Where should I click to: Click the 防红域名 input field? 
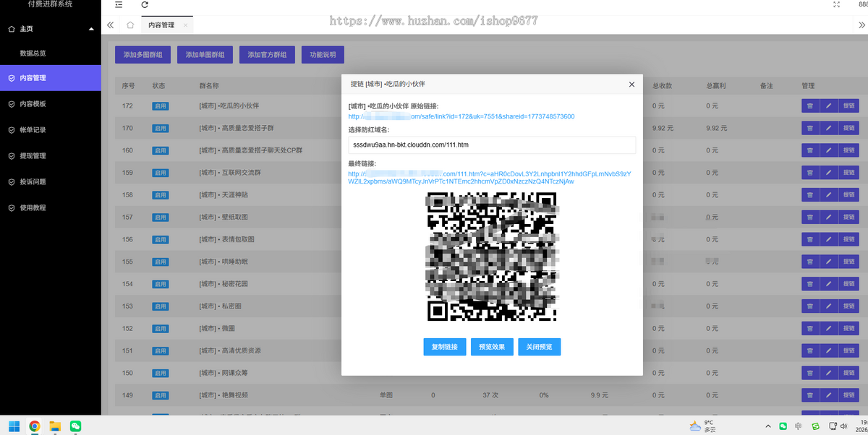[x=492, y=145]
